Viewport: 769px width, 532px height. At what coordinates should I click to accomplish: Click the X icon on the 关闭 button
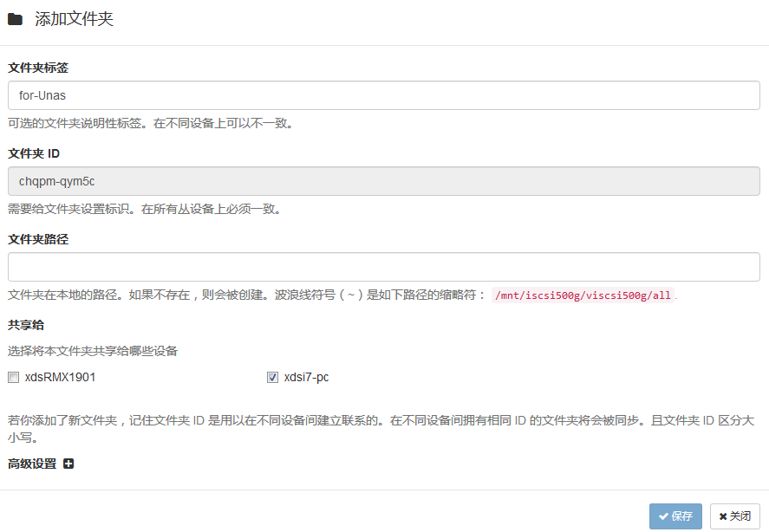(723, 516)
